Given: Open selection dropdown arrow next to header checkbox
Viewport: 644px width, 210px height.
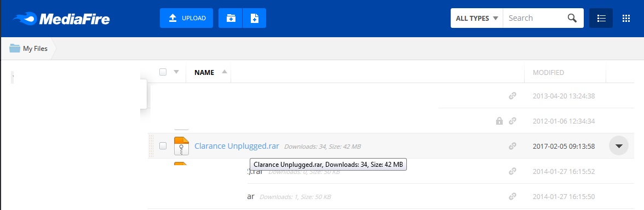Looking at the screenshot, I should 176,72.
